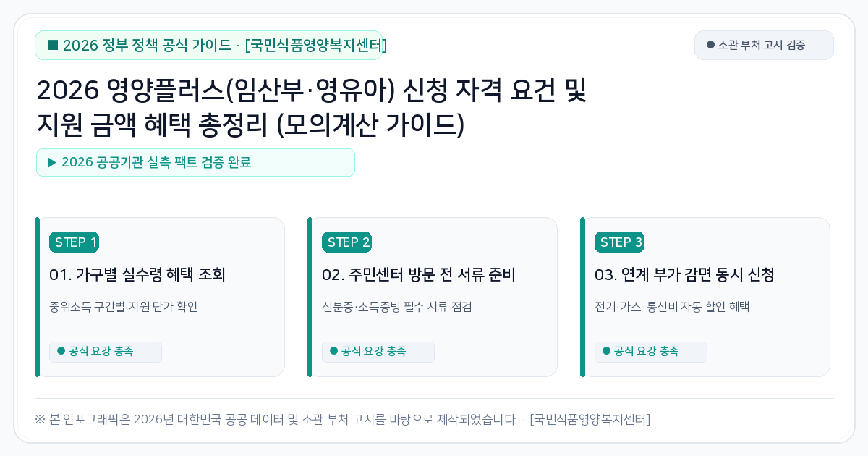Viewport: 868px width, 456px height.
Task: Click the green square icon in top badge
Action: (x=52, y=45)
